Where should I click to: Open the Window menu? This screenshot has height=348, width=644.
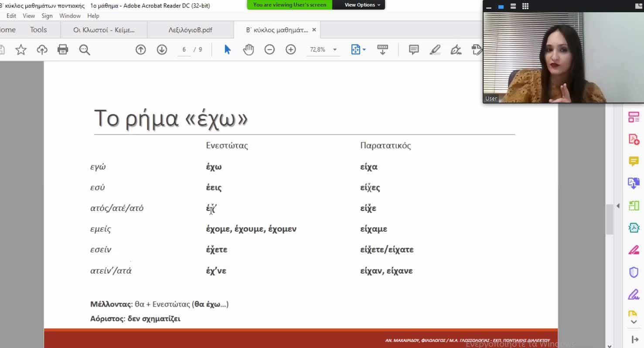click(70, 16)
